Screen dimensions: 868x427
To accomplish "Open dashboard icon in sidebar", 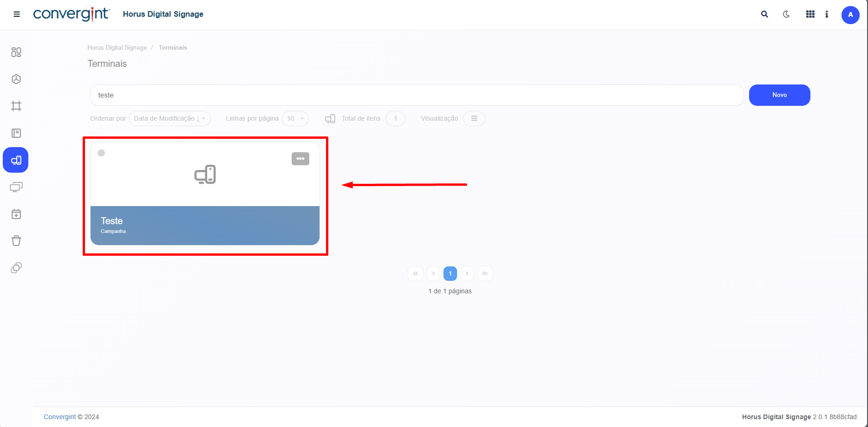I will 16,52.
